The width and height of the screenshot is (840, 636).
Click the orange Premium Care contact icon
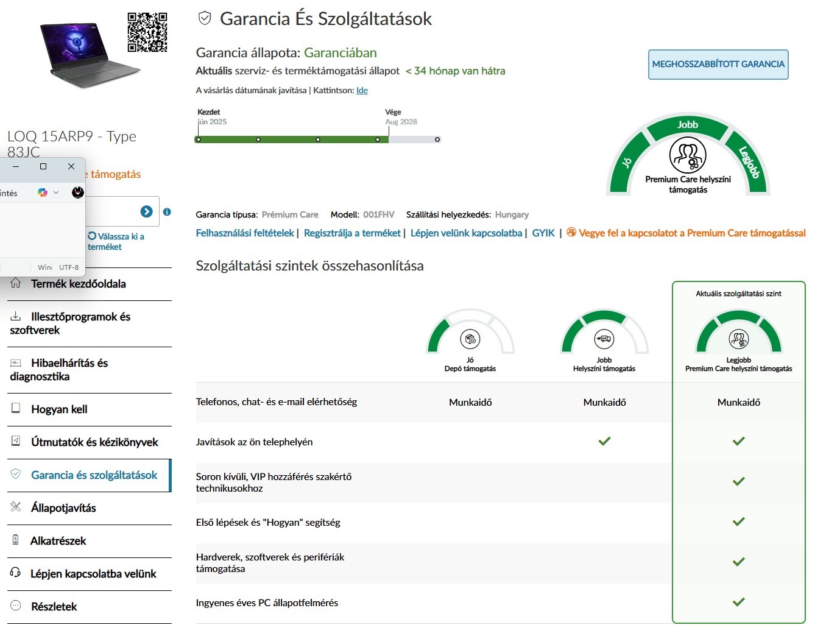[x=571, y=232]
